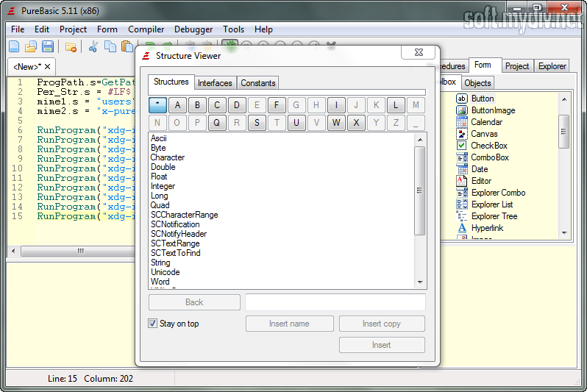This screenshot has width=587, height=392.
Task: Switch to the Interfaces tab
Action: [x=215, y=83]
